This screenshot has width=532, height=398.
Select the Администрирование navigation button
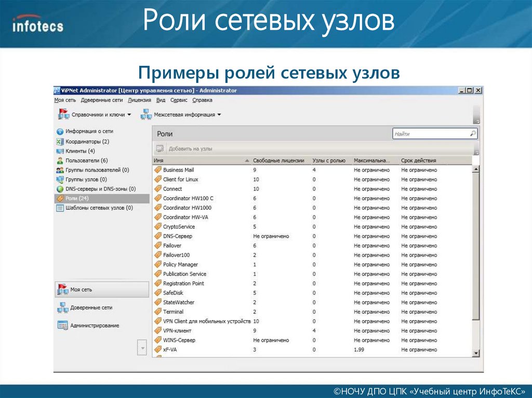coord(102,325)
